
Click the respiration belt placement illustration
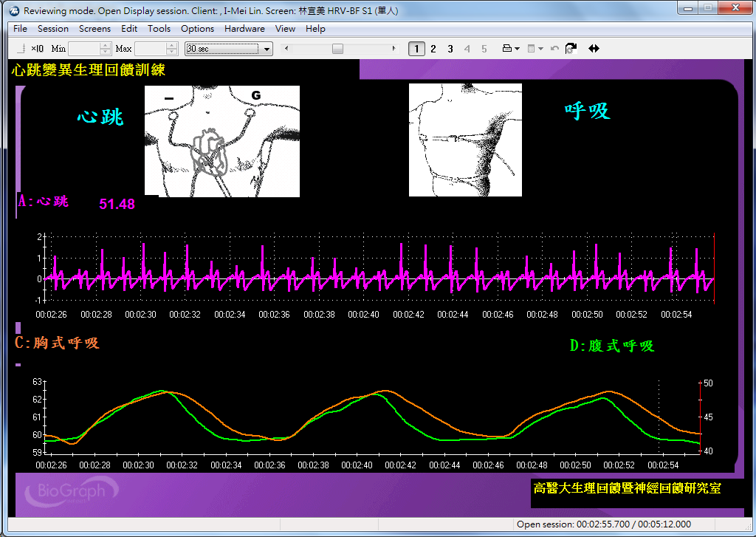pos(465,140)
